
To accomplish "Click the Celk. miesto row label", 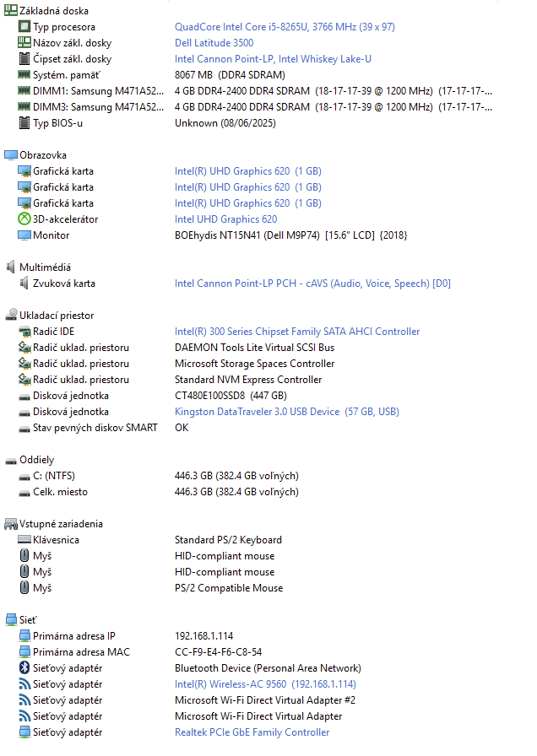I will 60,492.
